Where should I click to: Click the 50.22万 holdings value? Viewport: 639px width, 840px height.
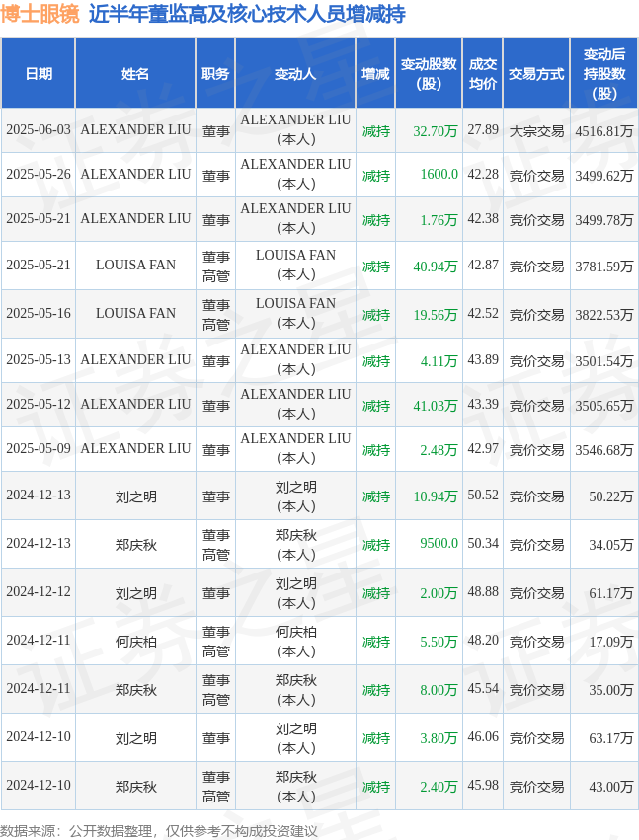(x=611, y=496)
